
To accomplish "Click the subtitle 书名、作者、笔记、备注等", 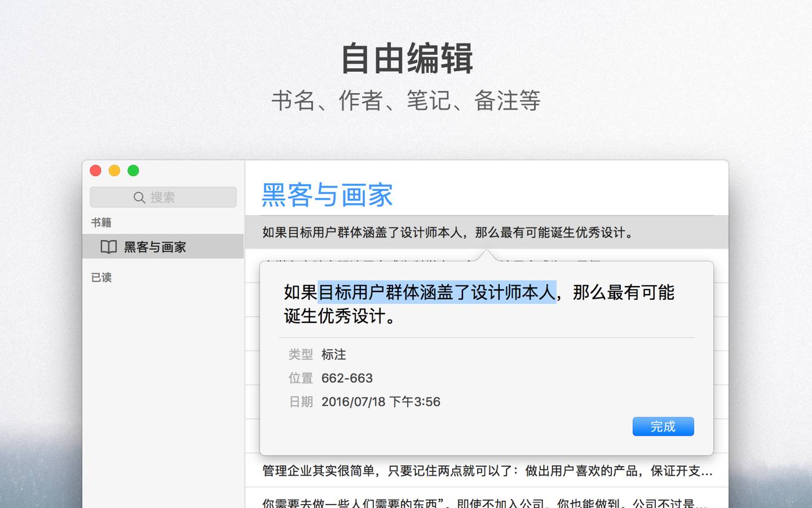I will [406, 101].
